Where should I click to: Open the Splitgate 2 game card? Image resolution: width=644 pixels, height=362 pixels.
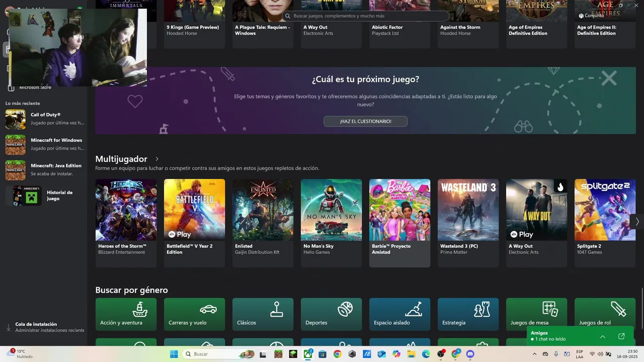point(605,223)
